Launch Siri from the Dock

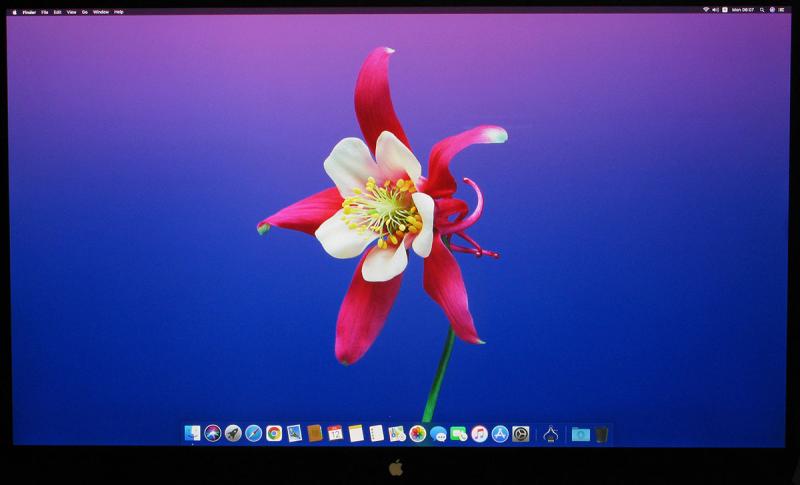pyautogui.click(x=212, y=433)
